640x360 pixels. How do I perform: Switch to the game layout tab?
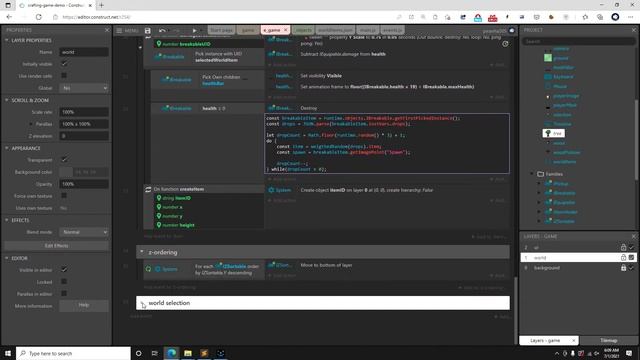pyautogui.click(x=248, y=30)
